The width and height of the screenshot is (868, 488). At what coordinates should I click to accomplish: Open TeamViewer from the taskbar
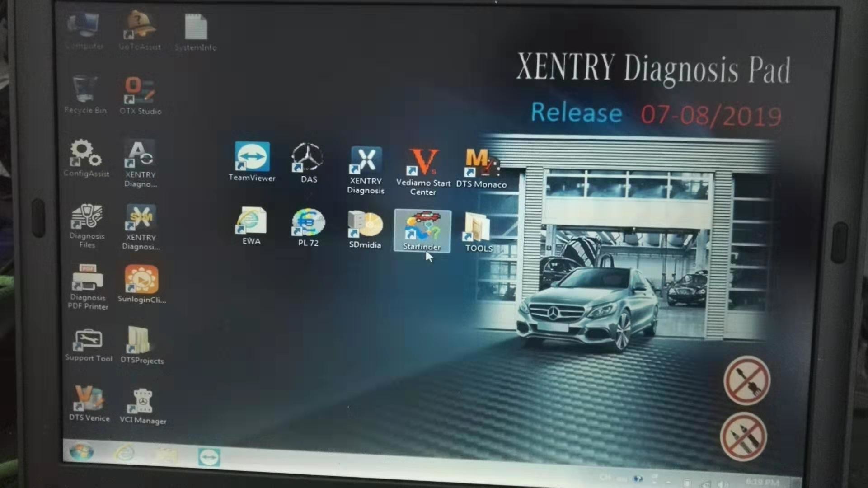(x=209, y=456)
